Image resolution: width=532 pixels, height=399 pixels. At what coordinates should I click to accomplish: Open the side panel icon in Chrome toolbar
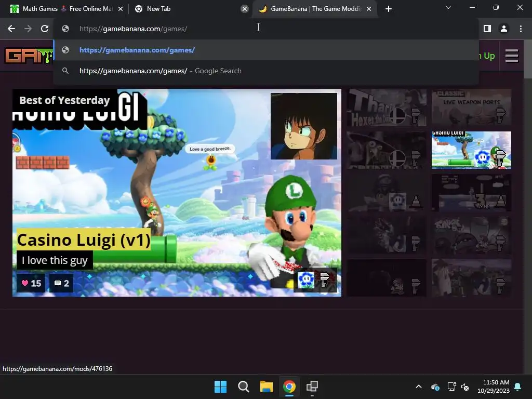point(487,29)
